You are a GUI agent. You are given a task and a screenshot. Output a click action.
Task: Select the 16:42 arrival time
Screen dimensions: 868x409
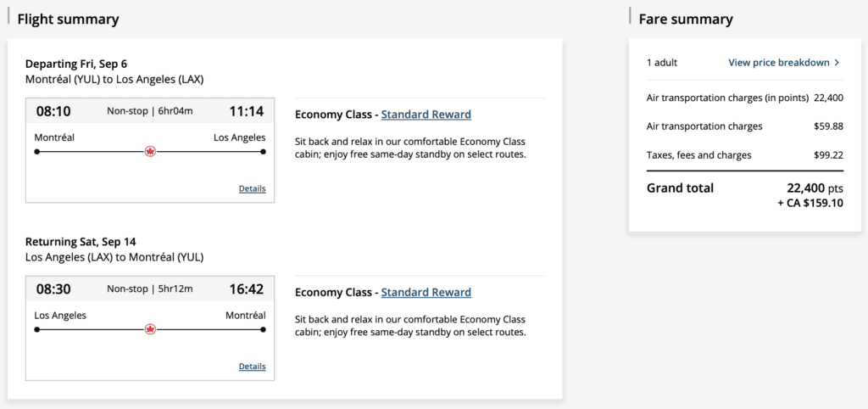point(247,289)
